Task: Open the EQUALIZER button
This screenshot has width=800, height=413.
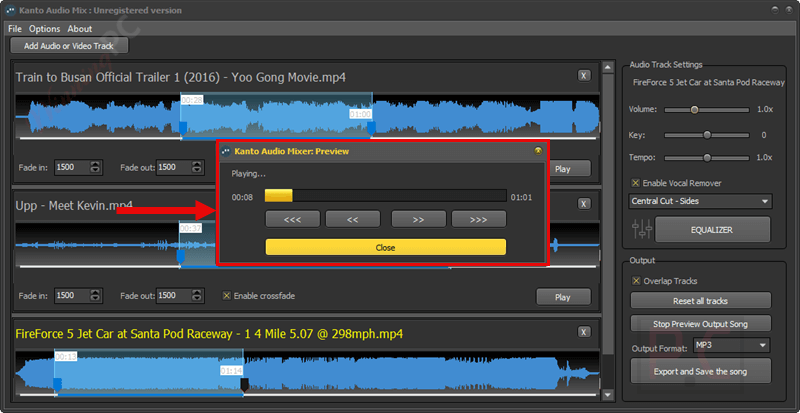Action: pos(712,230)
